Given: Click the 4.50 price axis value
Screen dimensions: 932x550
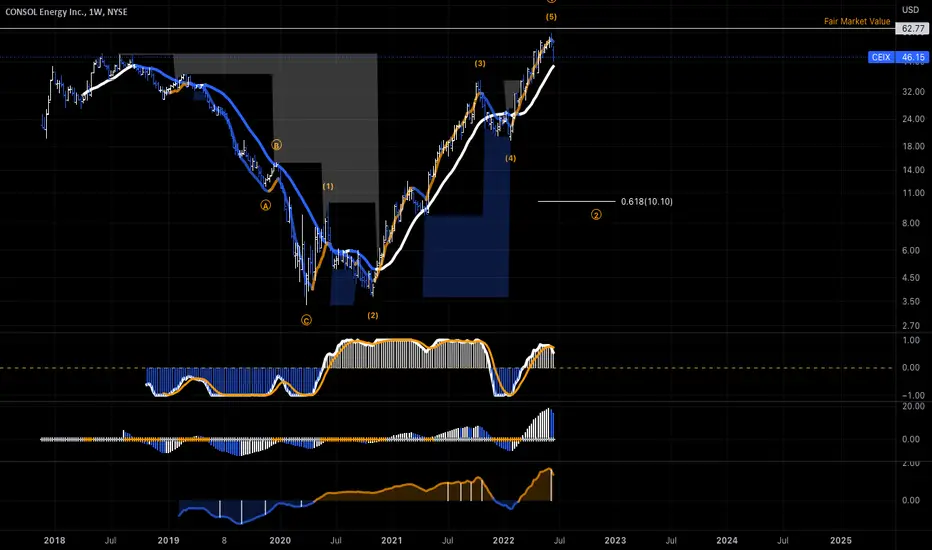Looking at the screenshot, I should [x=911, y=278].
